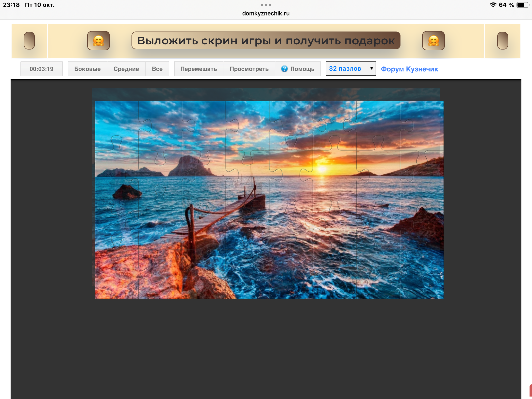Show middle pieces with Средние
Image resolution: width=532 pixels, height=399 pixels.
(126, 69)
